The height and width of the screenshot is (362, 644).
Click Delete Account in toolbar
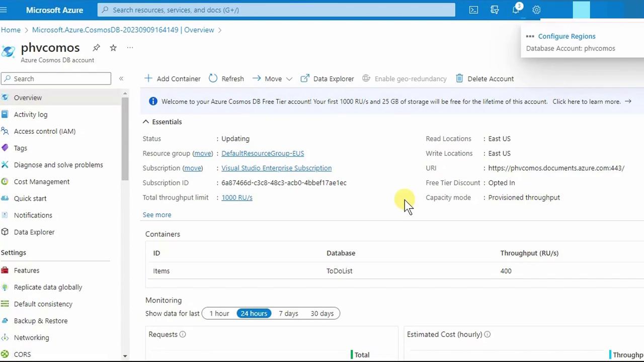point(485,78)
